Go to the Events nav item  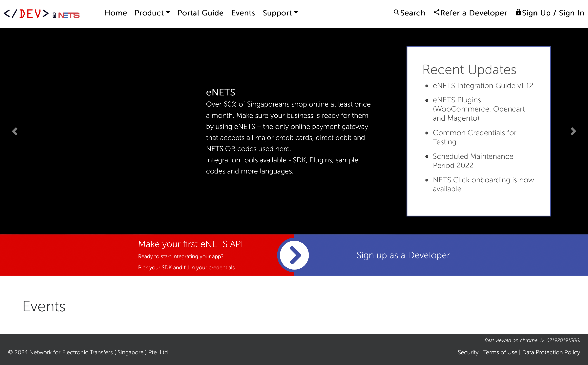pyautogui.click(x=243, y=13)
